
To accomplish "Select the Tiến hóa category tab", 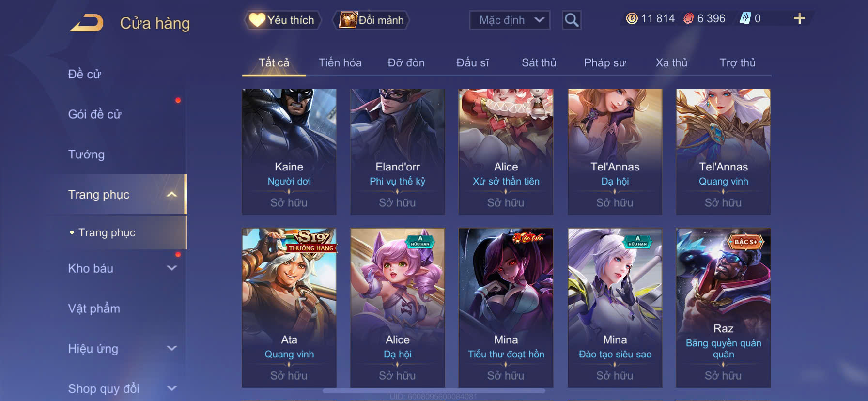I will [340, 63].
